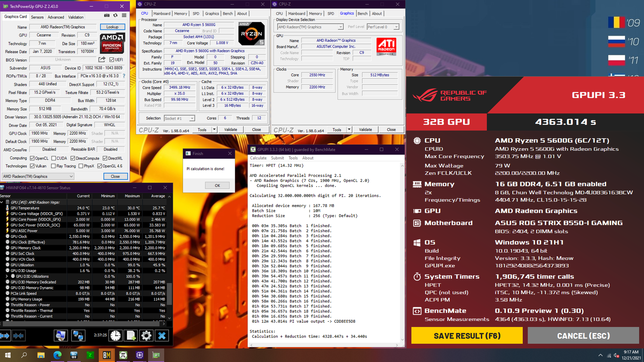Collapse GPU [#0]: AMD Radeon Vega group
This screenshot has width=644, height=362.
pyautogui.click(x=2, y=202)
